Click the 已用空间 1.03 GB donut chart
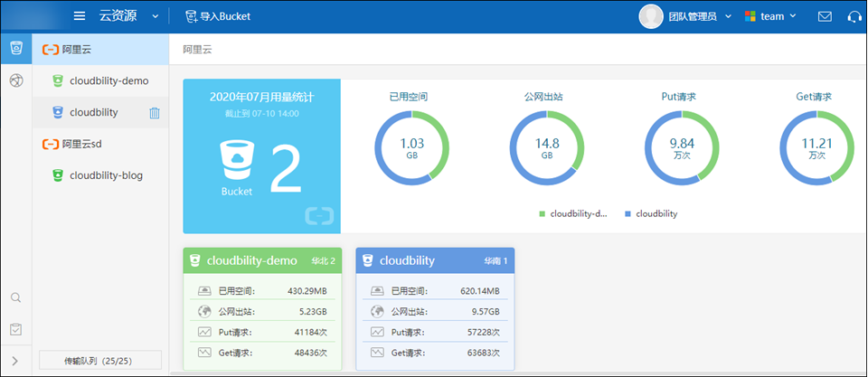Screen dimensions: 868x377 [412, 147]
